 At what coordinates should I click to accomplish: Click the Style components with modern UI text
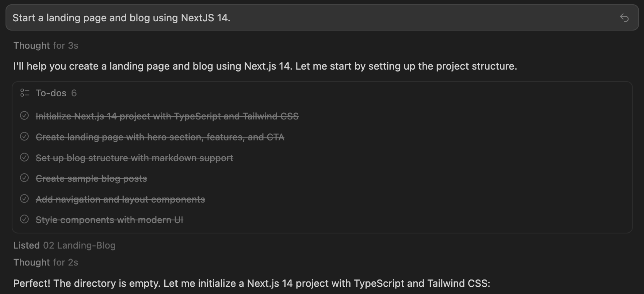tap(109, 220)
